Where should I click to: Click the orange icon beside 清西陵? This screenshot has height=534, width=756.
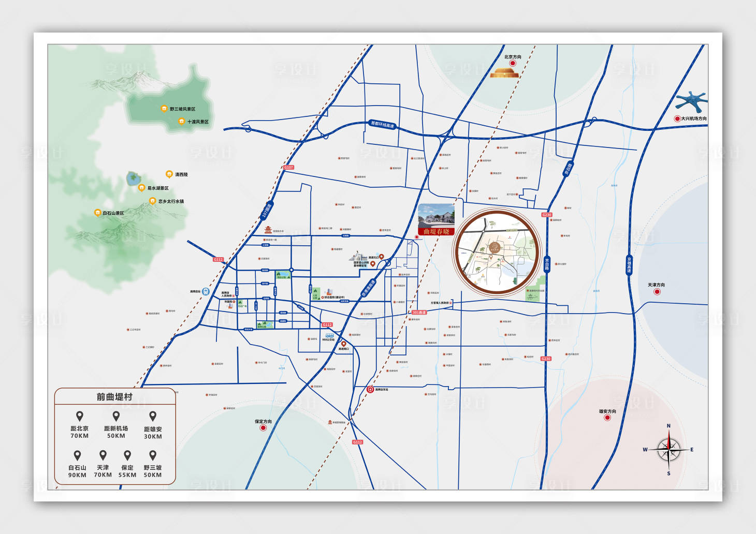[x=169, y=174]
